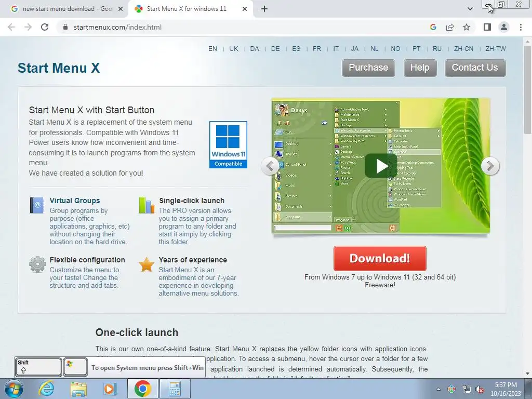Image resolution: width=532 pixels, height=399 pixels.
Task: Select the ES language link
Action: point(296,49)
